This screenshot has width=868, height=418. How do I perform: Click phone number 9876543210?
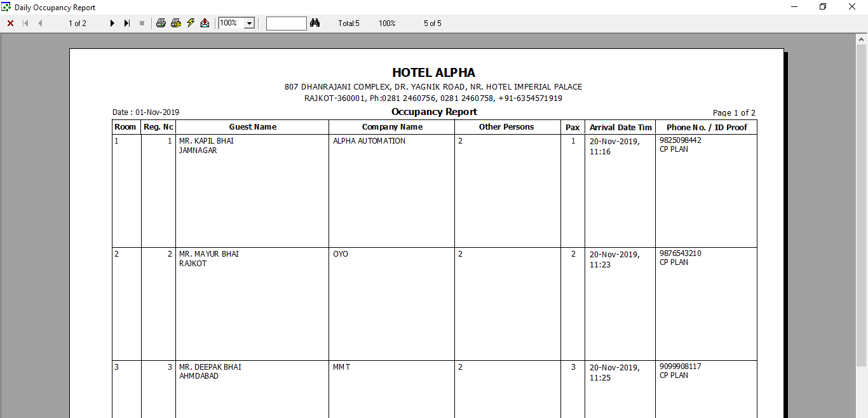(x=681, y=253)
